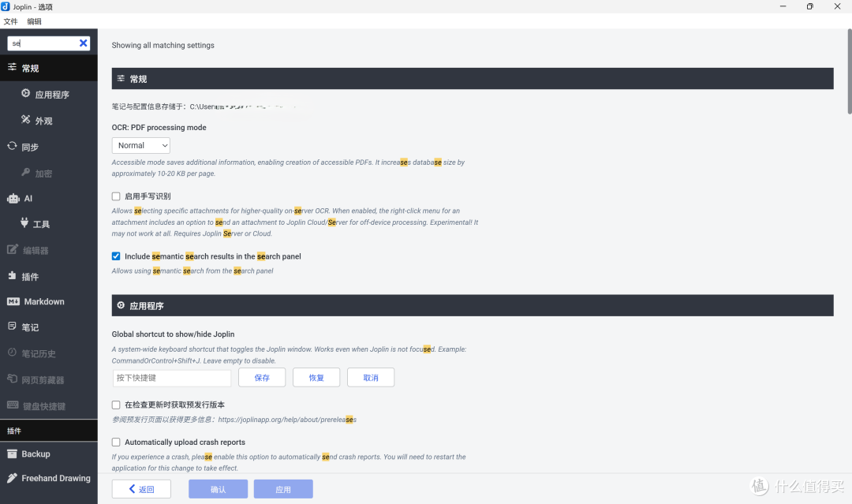Click the 应用程序 section header bar
This screenshot has width=852, height=504.
(x=473, y=305)
